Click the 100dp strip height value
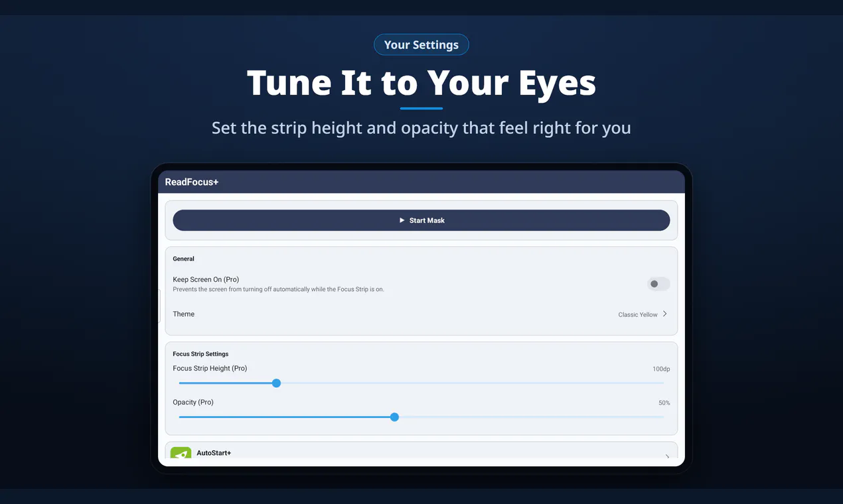This screenshot has height=504, width=843. pyautogui.click(x=661, y=369)
